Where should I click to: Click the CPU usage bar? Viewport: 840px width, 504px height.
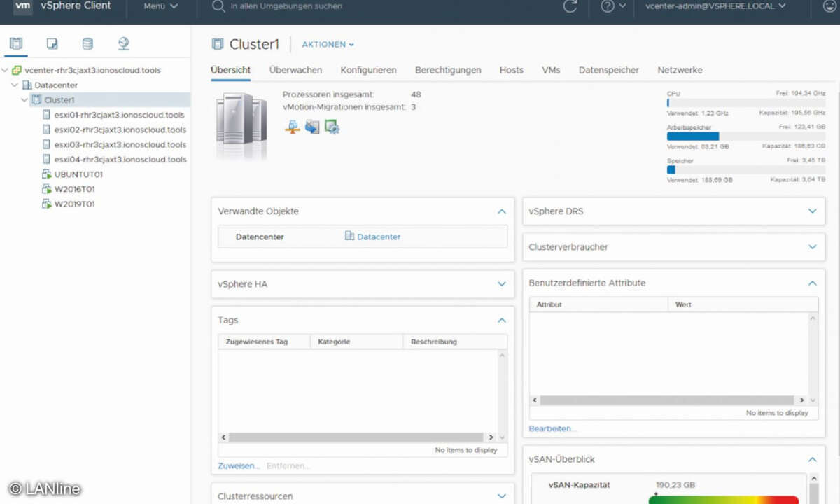click(745, 102)
